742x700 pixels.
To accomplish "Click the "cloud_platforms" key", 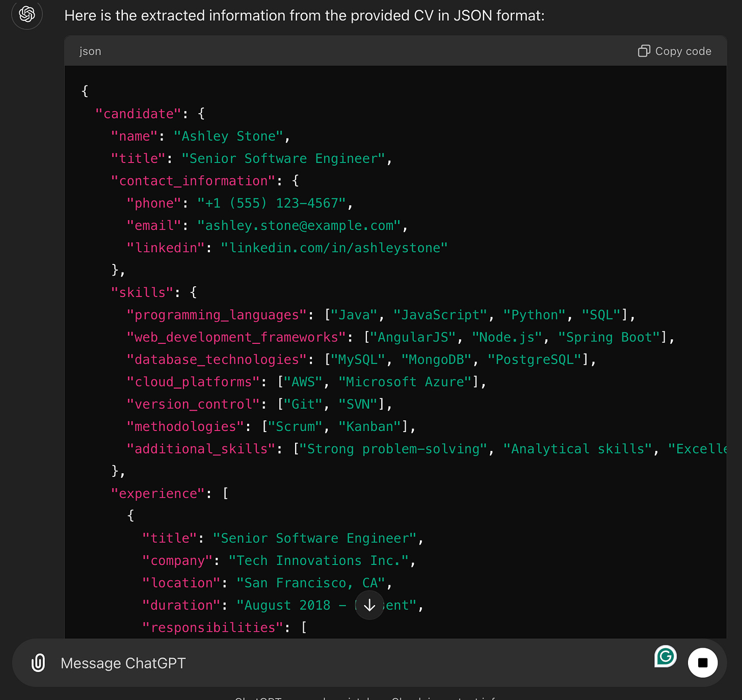I will pyautogui.click(x=193, y=382).
